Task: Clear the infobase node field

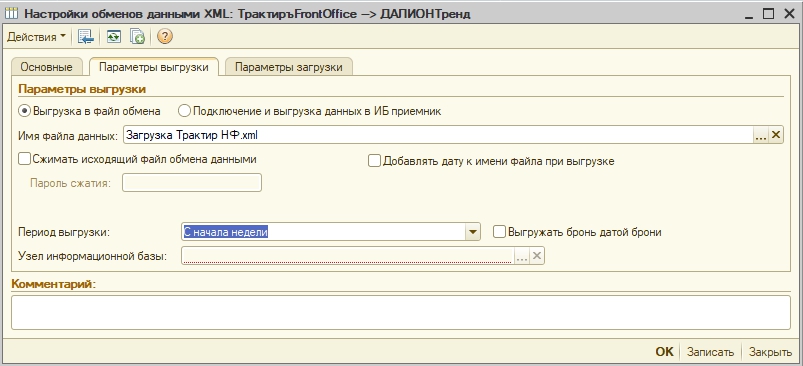Action: coord(537,256)
